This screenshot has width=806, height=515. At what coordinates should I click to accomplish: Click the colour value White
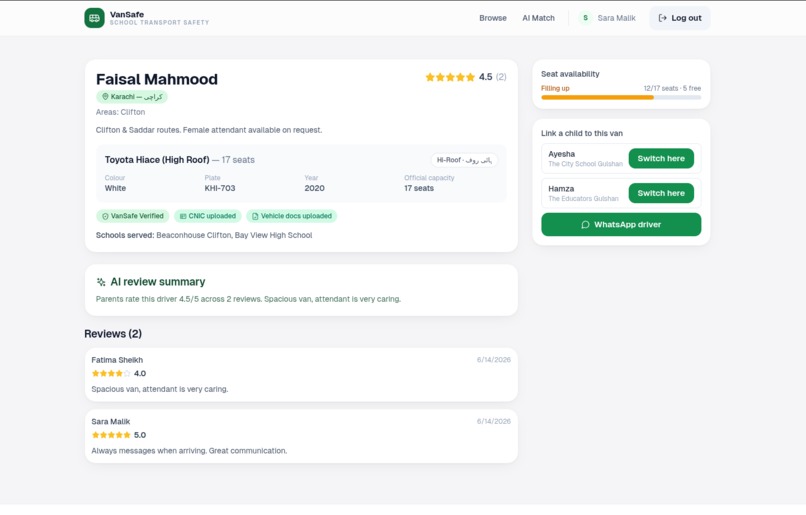(115, 188)
